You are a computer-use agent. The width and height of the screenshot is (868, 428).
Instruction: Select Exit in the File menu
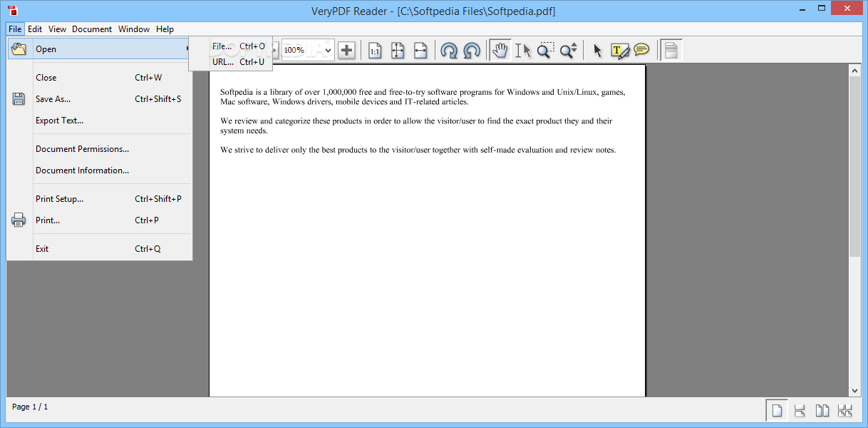point(100,249)
